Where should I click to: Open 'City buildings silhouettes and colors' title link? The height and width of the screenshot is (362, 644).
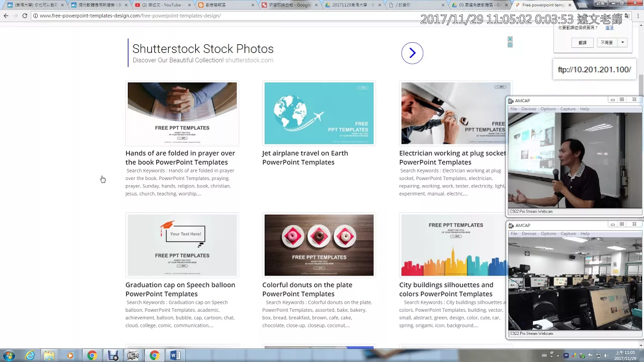tap(446, 289)
